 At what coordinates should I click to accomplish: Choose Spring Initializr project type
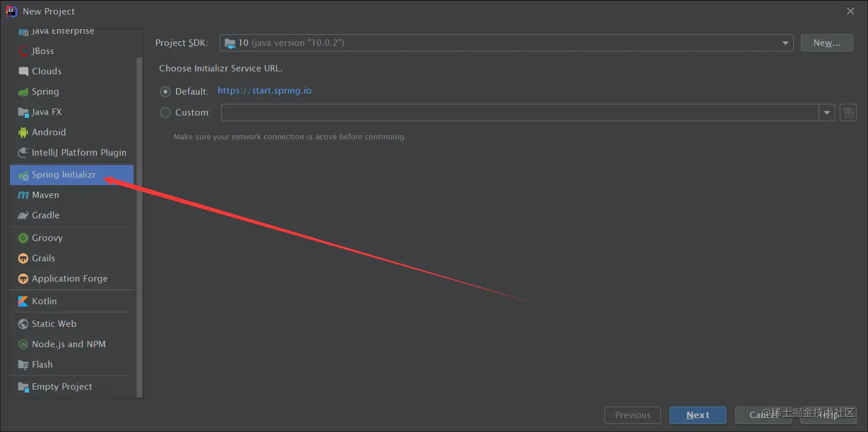[72, 175]
